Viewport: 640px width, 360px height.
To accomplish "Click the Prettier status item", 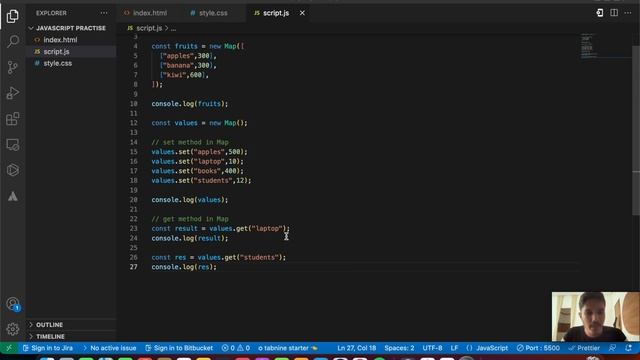I will pos(584,348).
